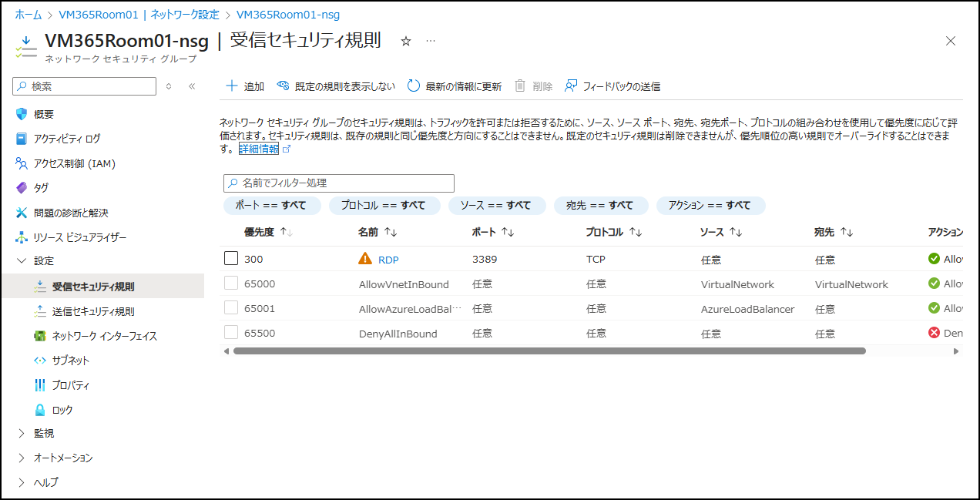The image size is (980, 500).
Task: Open the 概要 shield icon item
Action: pyautogui.click(x=22, y=114)
